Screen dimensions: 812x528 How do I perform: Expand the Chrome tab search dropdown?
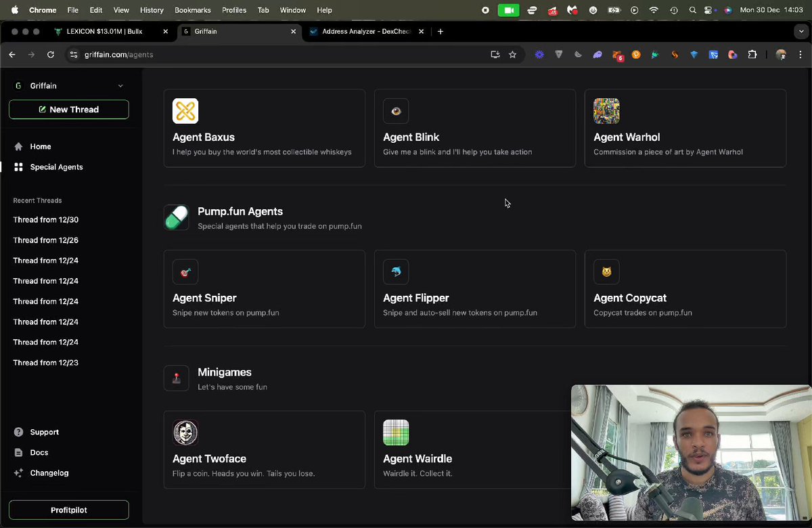click(x=801, y=31)
